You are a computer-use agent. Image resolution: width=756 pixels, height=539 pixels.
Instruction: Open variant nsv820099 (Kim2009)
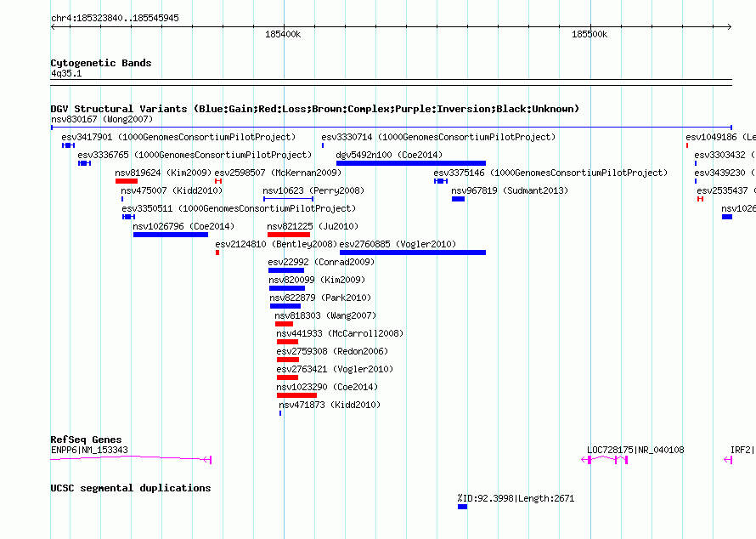317,280
